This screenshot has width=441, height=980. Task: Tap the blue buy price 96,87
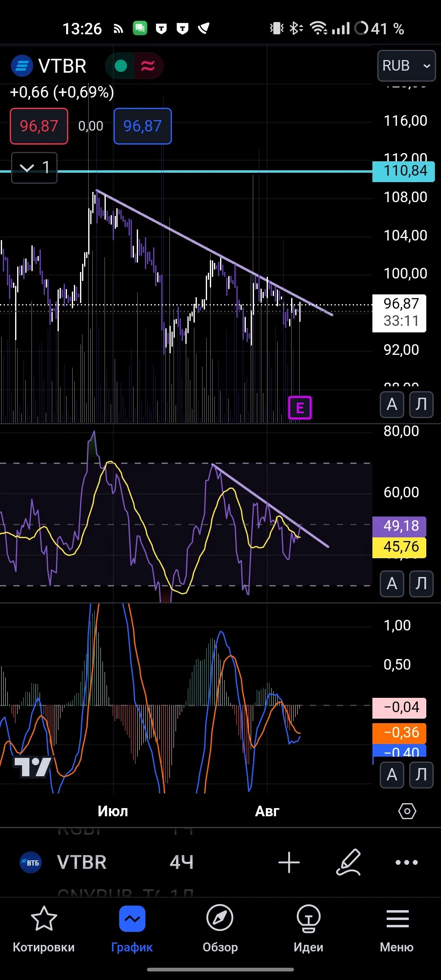click(143, 126)
